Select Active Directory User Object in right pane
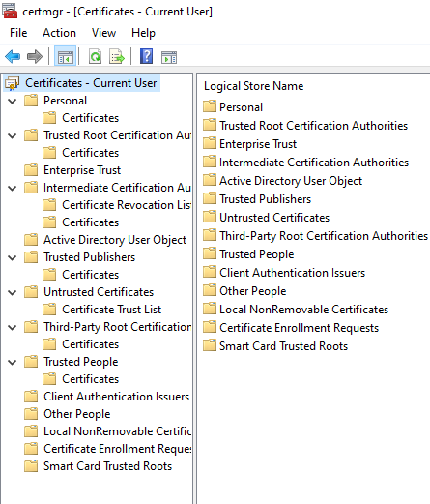 click(x=291, y=181)
